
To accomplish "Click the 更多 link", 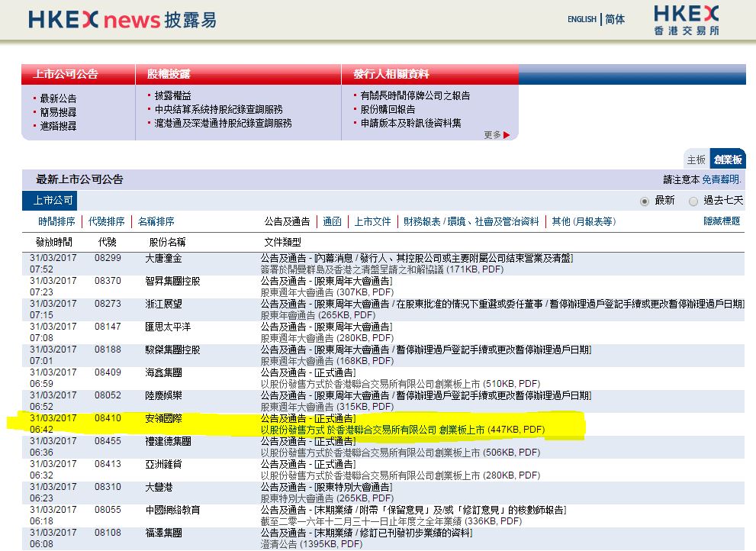I will tap(493, 135).
